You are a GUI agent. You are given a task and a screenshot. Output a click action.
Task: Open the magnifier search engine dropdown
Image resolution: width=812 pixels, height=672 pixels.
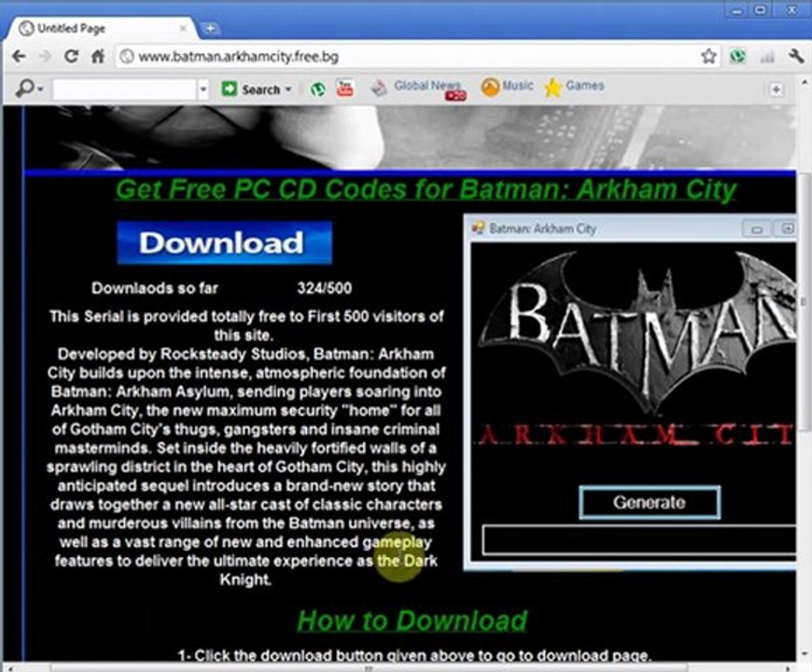40,91
